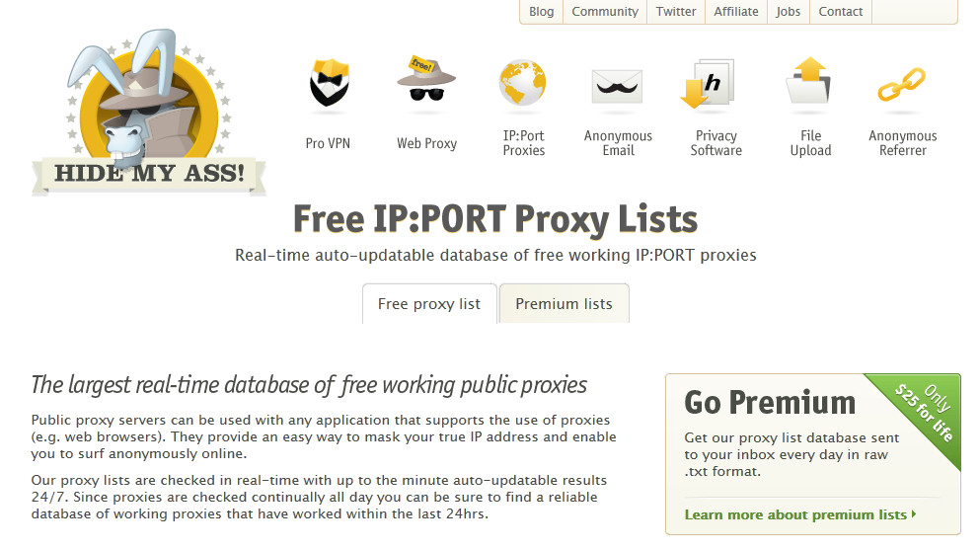Open the Jobs menu item
Screen dimensions: 980x550
(789, 11)
